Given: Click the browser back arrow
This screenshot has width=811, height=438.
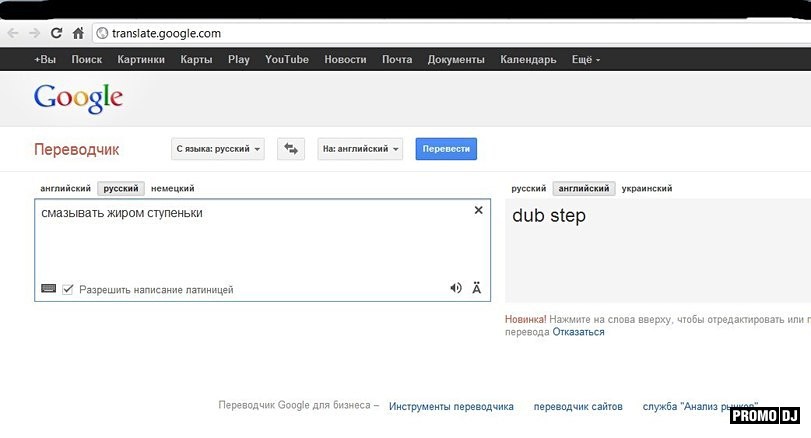Looking at the screenshot, I should 13,34.
